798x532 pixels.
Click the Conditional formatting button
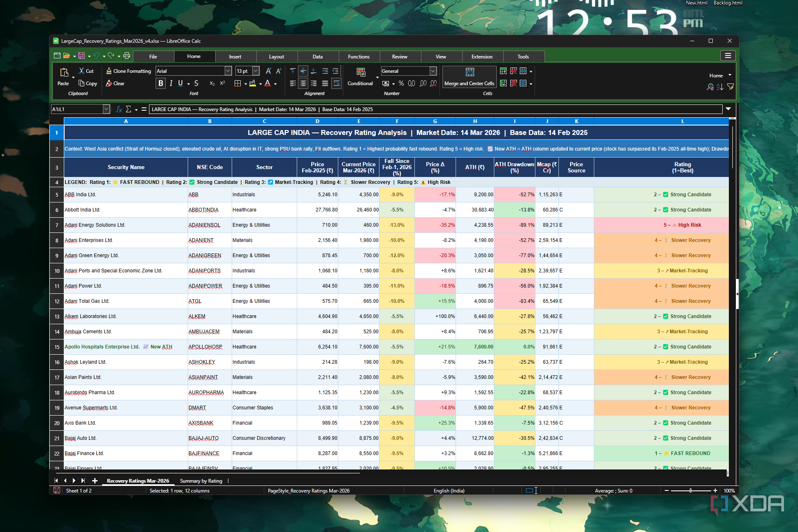(x=361, y=77)
